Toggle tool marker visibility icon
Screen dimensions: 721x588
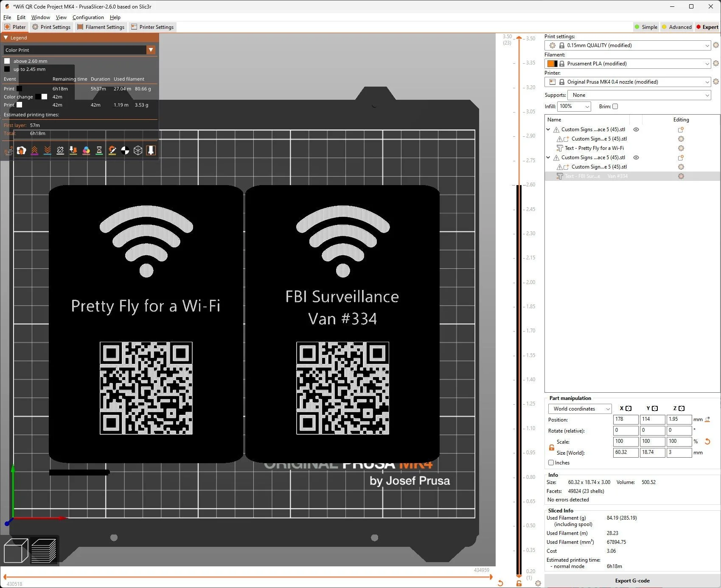coord(151,151)
